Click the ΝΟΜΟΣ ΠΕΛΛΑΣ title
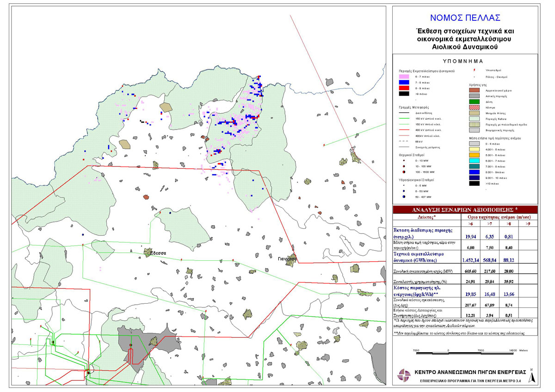555x392 pixels. pos(466,18)
